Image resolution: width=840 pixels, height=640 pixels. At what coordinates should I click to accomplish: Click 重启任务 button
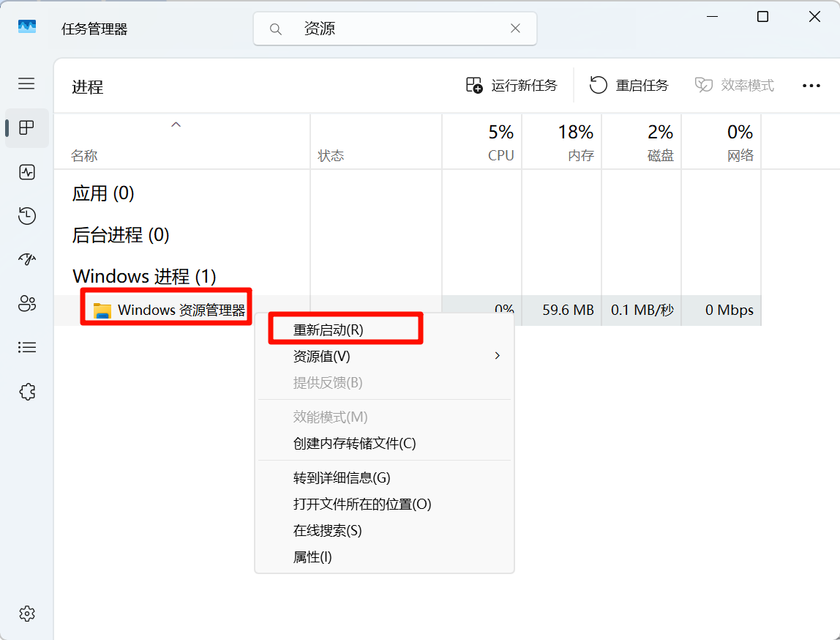click(x=629, y=85)
